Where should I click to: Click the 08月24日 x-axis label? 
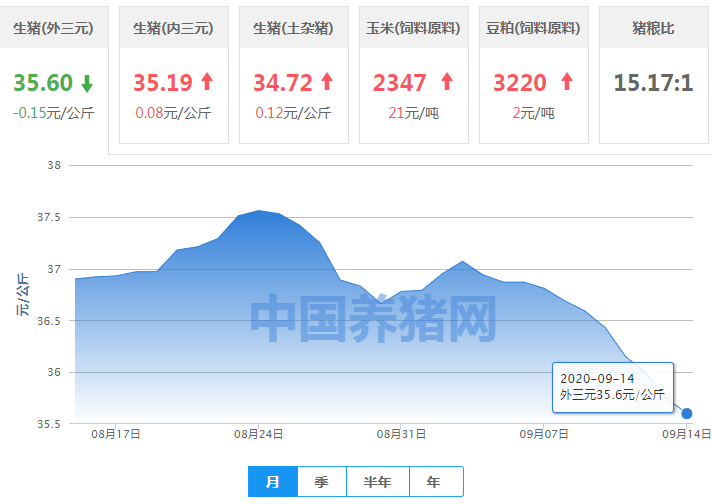(x=259, y=435)
